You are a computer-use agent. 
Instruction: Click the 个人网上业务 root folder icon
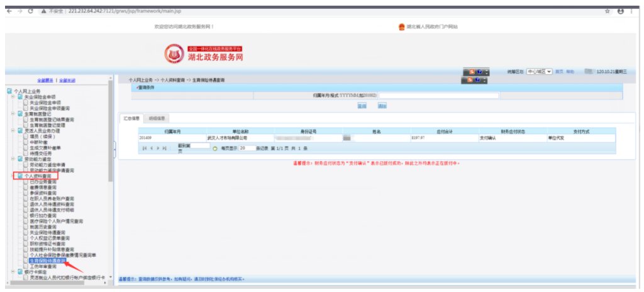9,91
